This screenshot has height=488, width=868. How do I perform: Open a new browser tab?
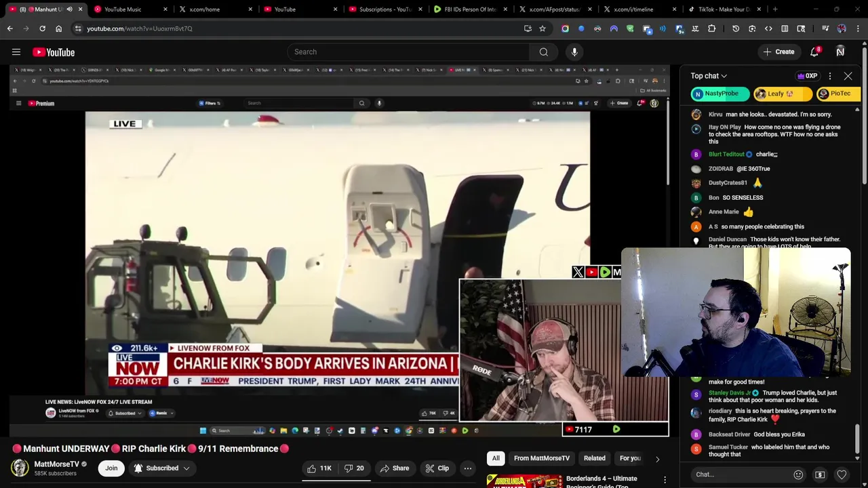[x=775, y=9]
